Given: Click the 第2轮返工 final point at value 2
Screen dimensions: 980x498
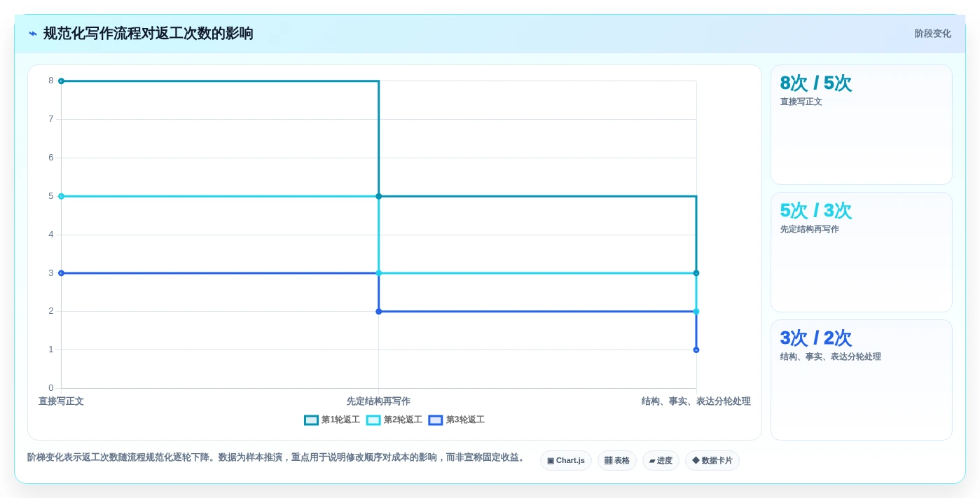Looking at the screenshot, I should pos(696,312).
